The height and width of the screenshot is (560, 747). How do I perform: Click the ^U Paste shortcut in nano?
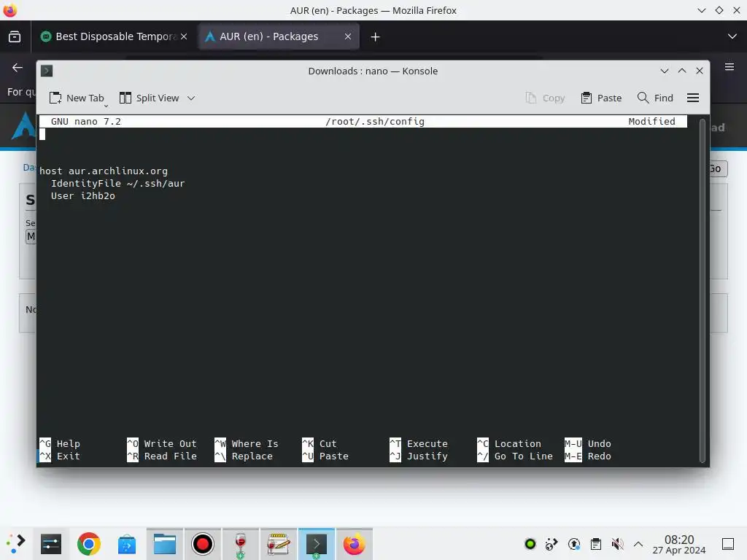point(325,456)
